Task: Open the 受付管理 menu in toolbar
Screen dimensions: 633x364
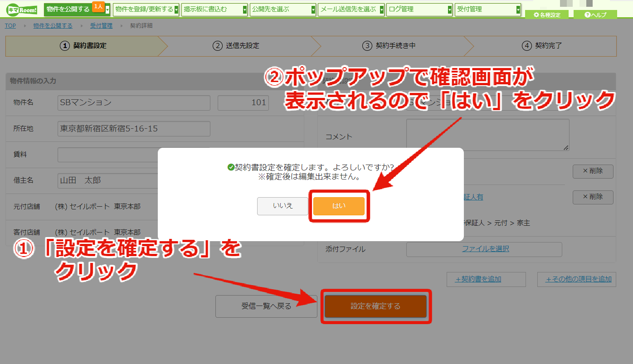Action: click(488, 9)
